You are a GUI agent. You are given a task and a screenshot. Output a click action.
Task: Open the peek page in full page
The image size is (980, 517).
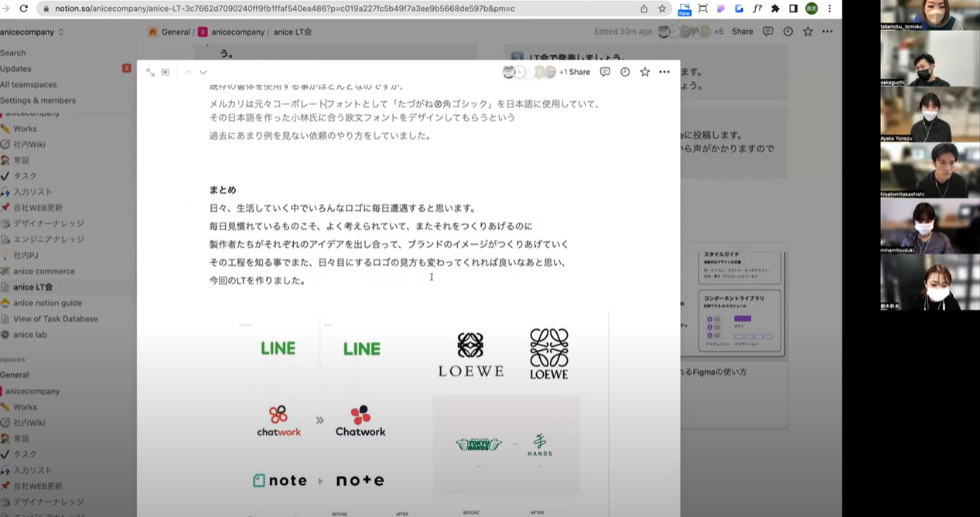coord(150,72)
